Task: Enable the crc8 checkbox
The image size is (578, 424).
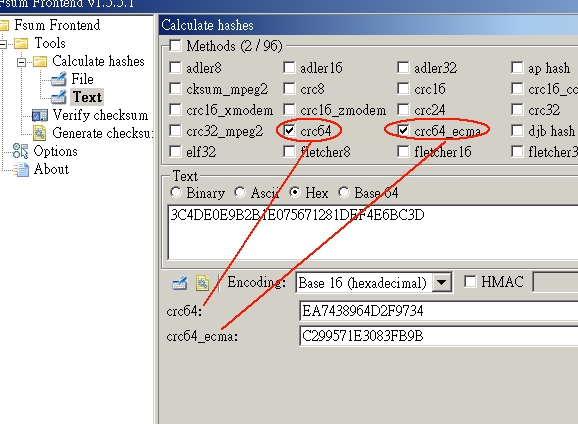Action: coord(289,88)
